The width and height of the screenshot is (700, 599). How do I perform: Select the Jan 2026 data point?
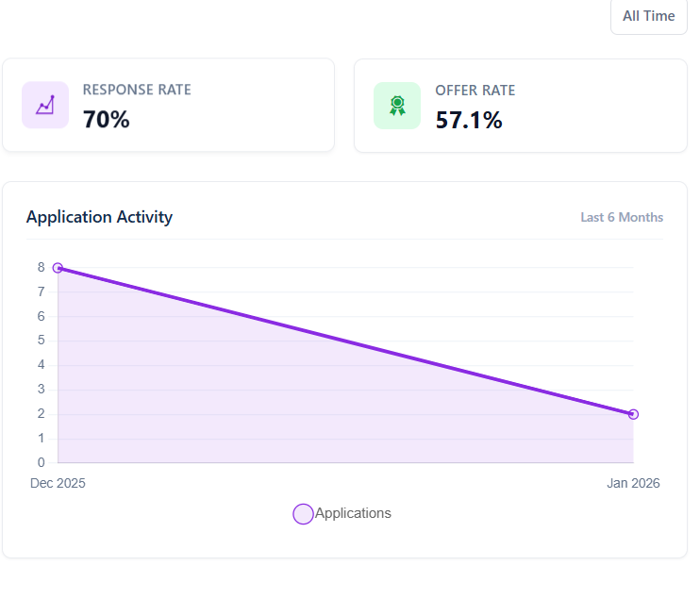[633, 414]
